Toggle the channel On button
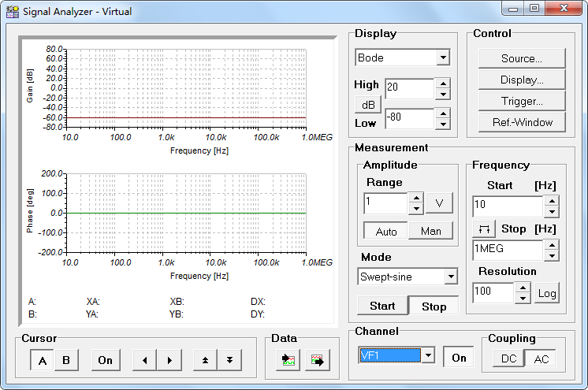Image resolution: width=588 pixels, height=390 pixels. (x=459, y=358)
